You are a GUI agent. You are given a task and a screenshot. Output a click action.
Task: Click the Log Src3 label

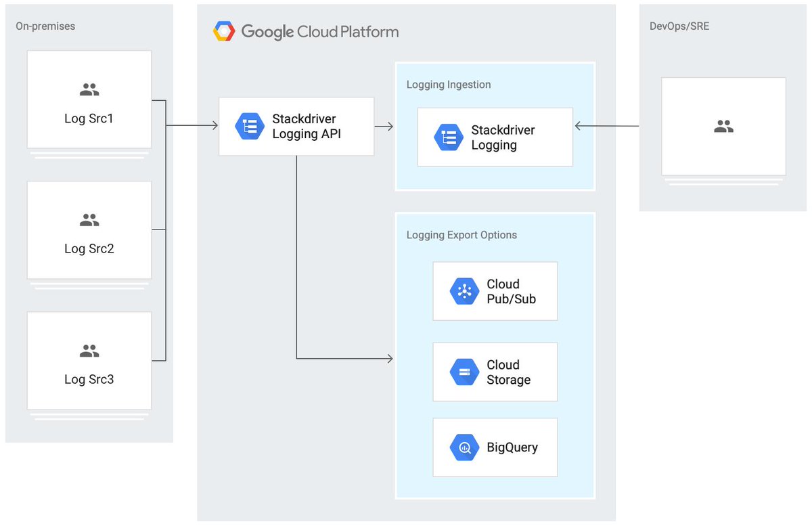pyautogui.click(x=89, y=379)
